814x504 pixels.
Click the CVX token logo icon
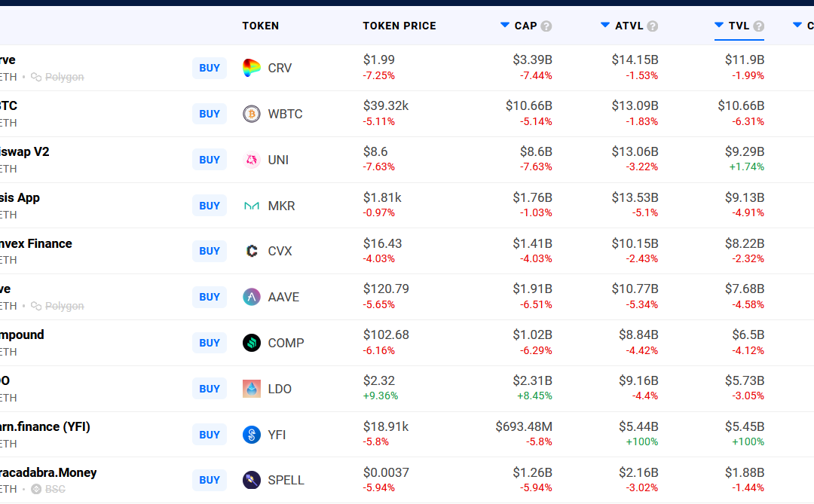pos(252,251)
